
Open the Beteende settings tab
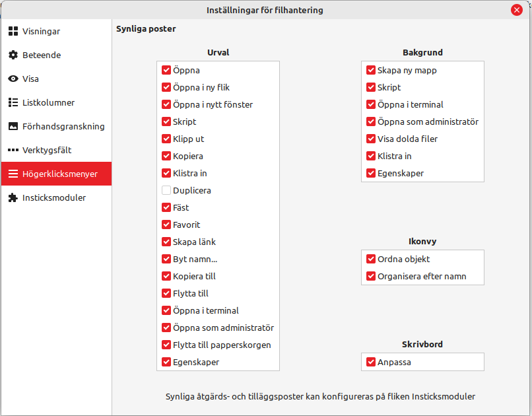tap(42, 55)
